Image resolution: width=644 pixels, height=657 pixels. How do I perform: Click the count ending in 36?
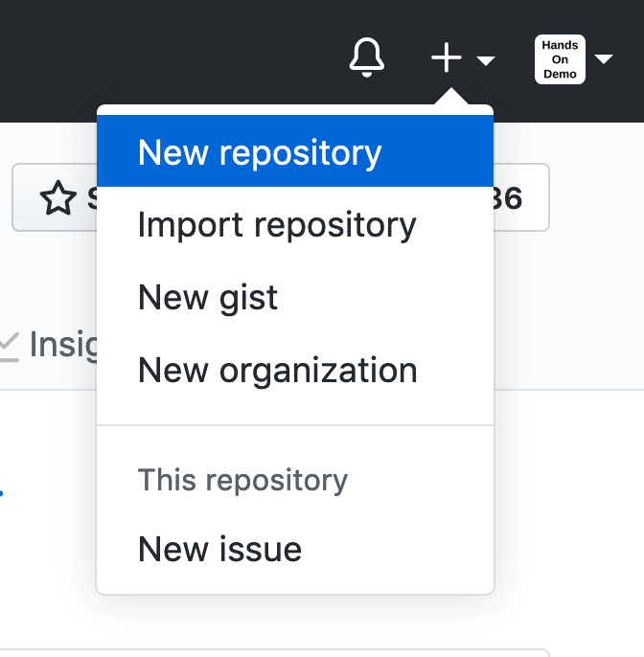click(521, 197)
